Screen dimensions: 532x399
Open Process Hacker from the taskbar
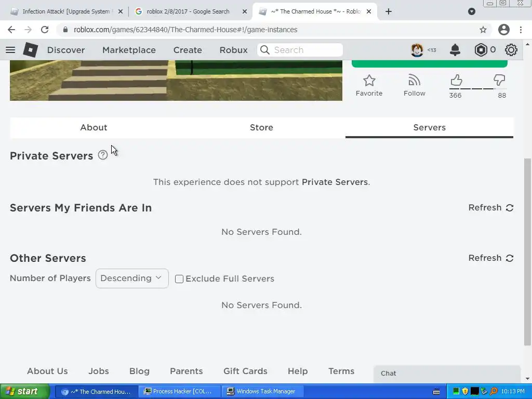pyautogui.click(x=180, y=392)
